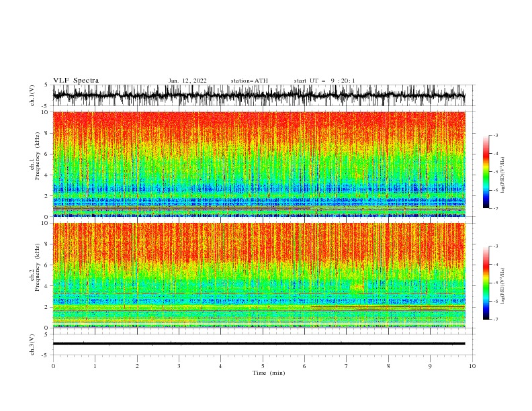Click the time axis tick label '7'

(347, 366)
